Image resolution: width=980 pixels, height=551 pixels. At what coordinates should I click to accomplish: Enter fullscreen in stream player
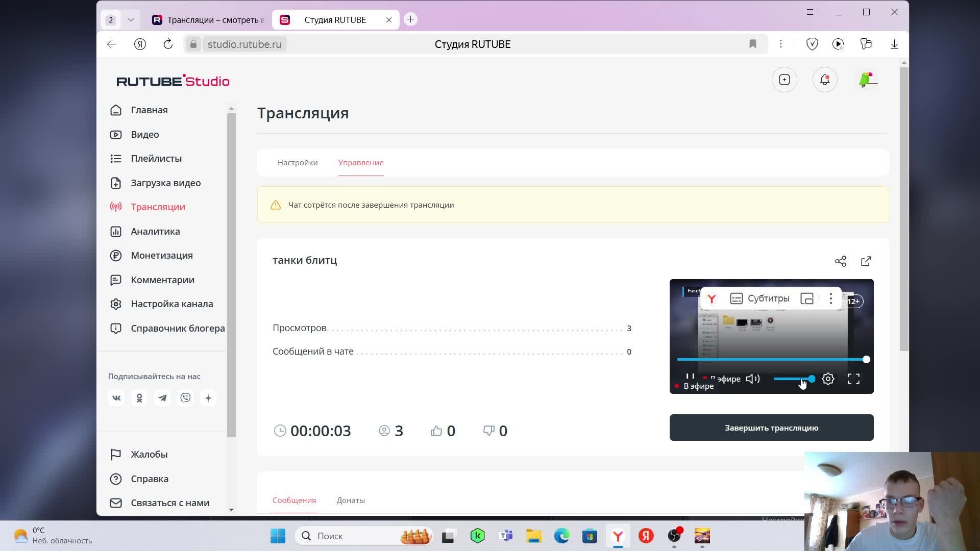coord(853,379)
